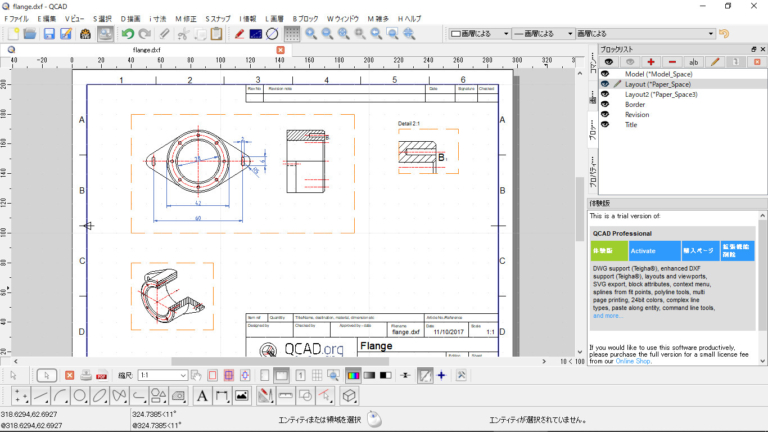Image resolution: width=768 pixels, height=432 pixels.
Task: Toggle visibility of Border block
Action: [604, 104]
